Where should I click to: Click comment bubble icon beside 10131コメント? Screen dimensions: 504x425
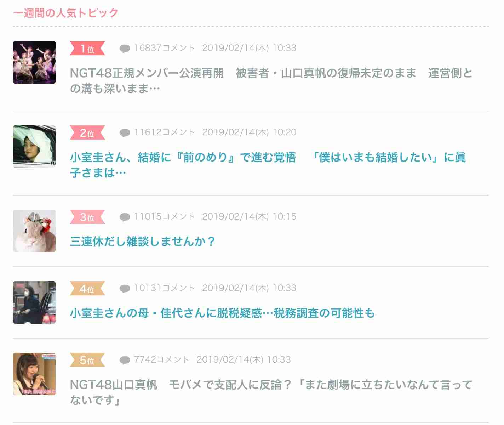[x=125, y=289]
